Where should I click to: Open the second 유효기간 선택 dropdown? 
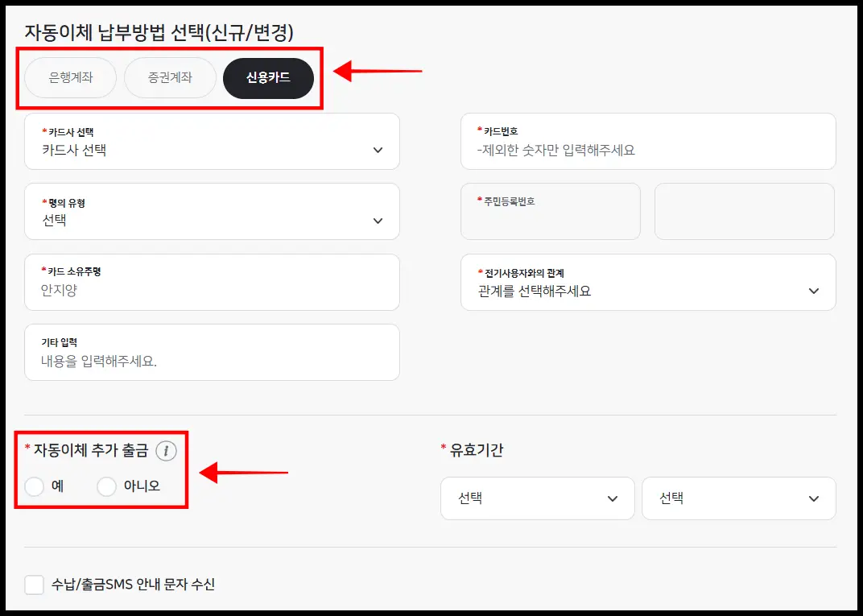[x=737, y=498]
